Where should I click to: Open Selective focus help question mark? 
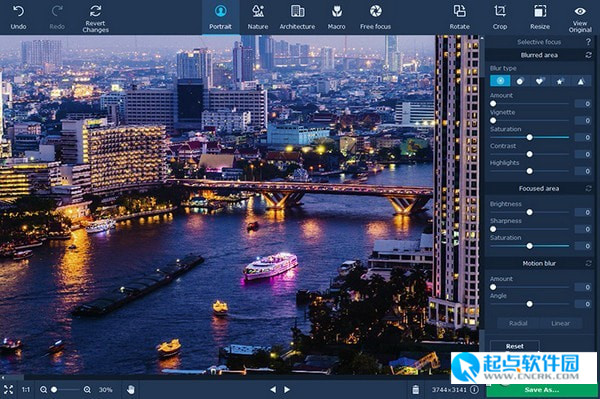588,42
